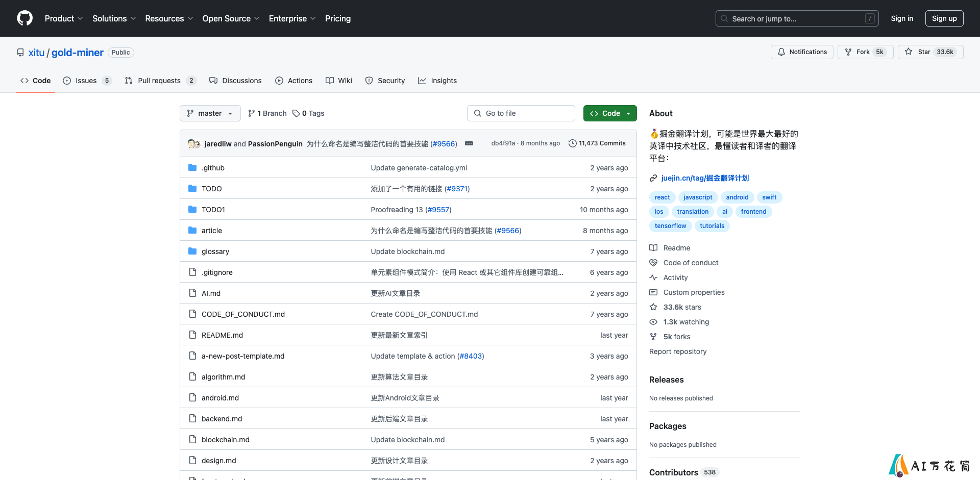The height and width of the screenshot is (480, 980).
Task: Open pull request #9371 link
Action: click(457, 189)
